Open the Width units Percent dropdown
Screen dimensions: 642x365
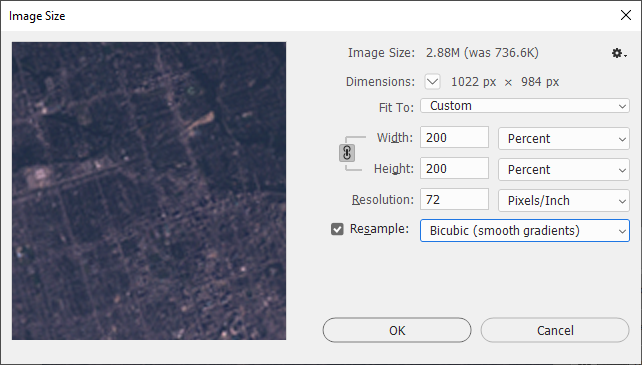[x=563, y=138]
